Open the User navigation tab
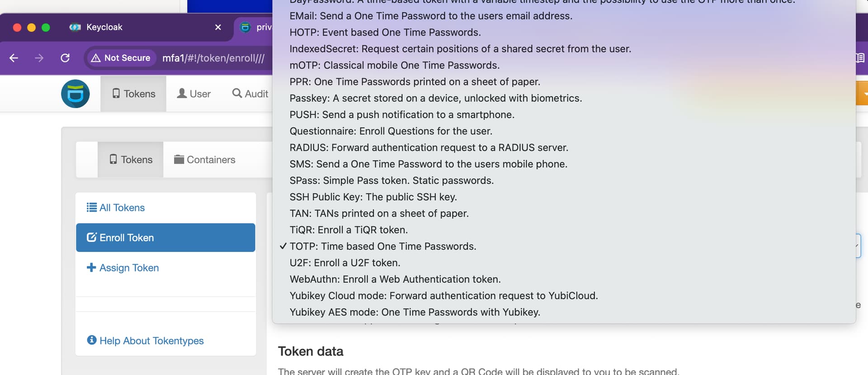This screenshot has width=868, height=375. 194,94
